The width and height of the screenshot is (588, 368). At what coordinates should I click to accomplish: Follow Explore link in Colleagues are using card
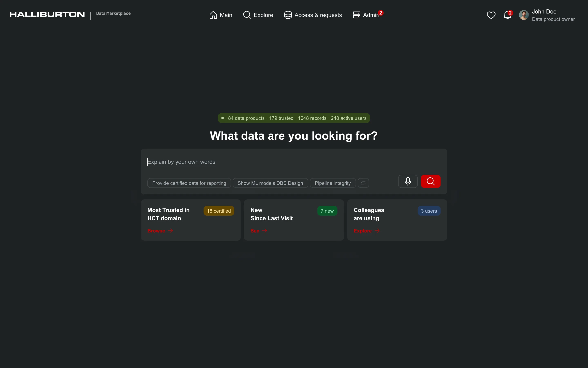click(x=366, y=231)
